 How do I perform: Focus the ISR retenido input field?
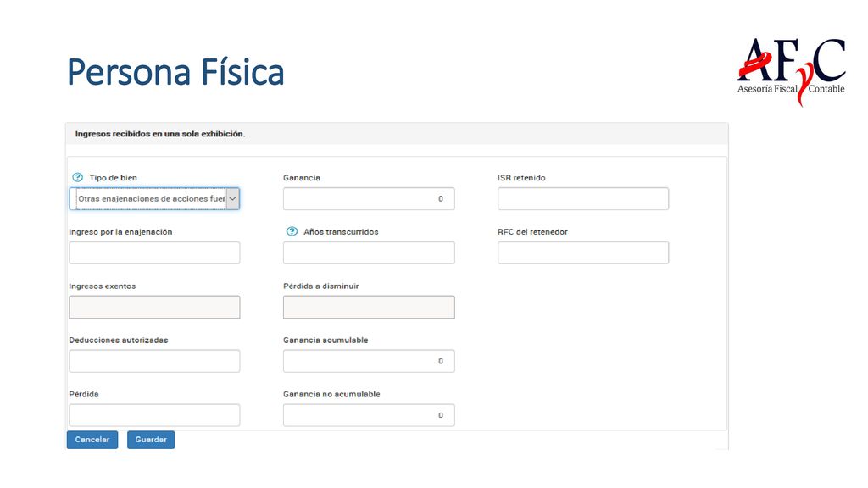tap(583, 198)
